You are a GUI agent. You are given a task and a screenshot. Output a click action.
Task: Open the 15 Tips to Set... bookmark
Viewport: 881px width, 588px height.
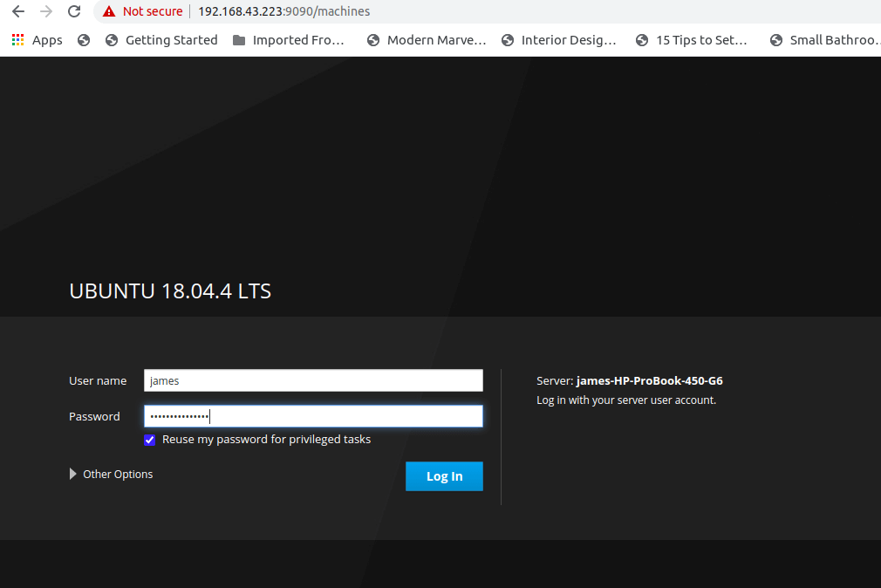(x=692, y=40)
